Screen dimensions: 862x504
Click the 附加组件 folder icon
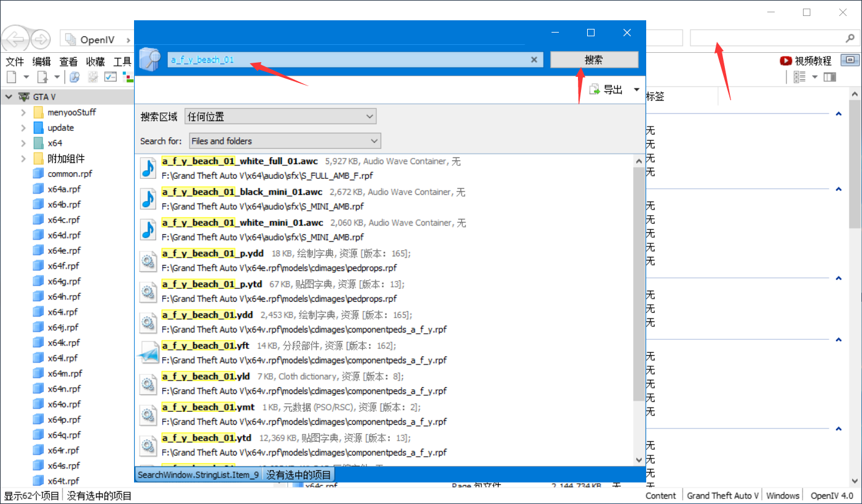(x=38, y=159)
